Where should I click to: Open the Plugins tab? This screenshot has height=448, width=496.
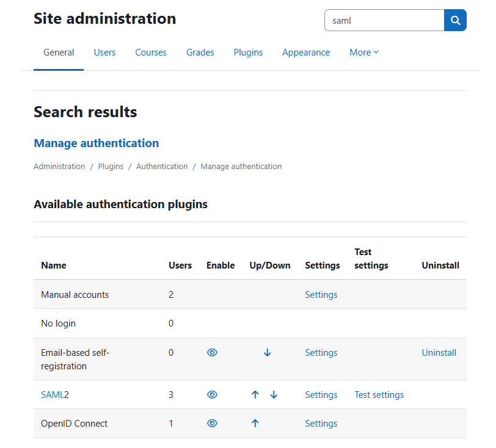click(x=248, y=52)
